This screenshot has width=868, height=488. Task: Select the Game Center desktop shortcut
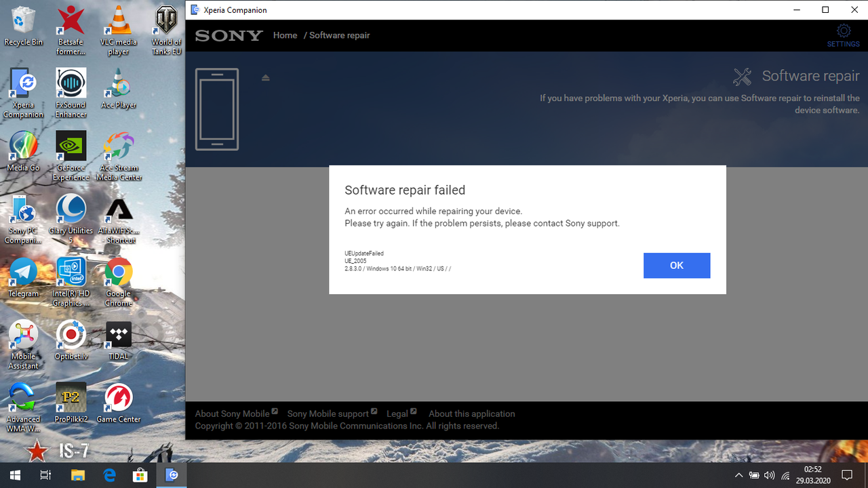(x=119, y=403)
